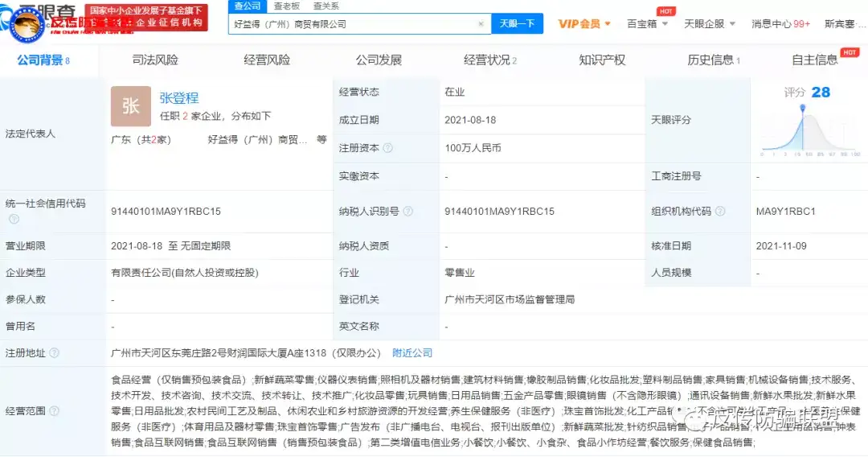Click the 天眼评分 score chart
Screen dimensions: 868x457
point(809,129)
